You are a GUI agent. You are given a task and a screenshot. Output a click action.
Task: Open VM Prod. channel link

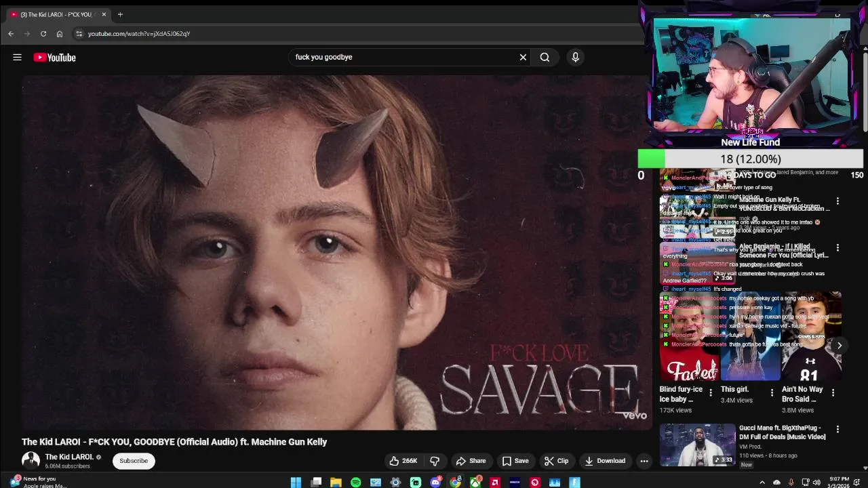(752, 447)
